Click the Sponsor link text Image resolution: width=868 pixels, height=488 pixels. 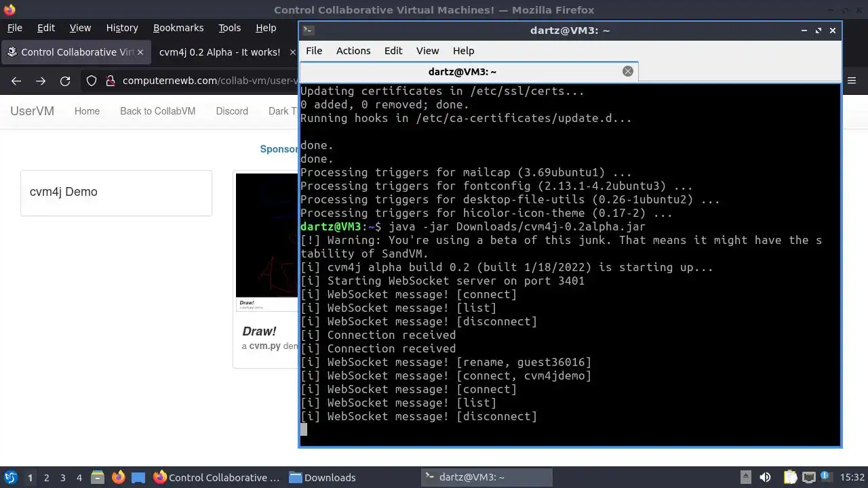pyautogui.click(x=279, y=149)
